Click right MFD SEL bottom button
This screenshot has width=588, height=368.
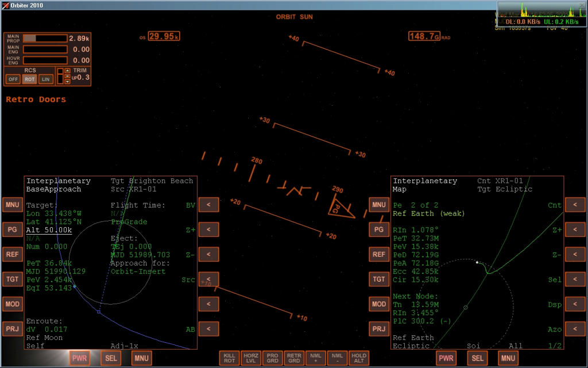pyautogui.click(x=477, y=358)
